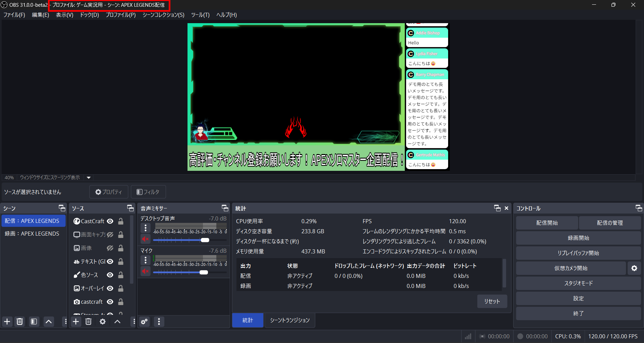
Task: Open scene filters icon in Scenes toolbar
Action: (34, 322)
